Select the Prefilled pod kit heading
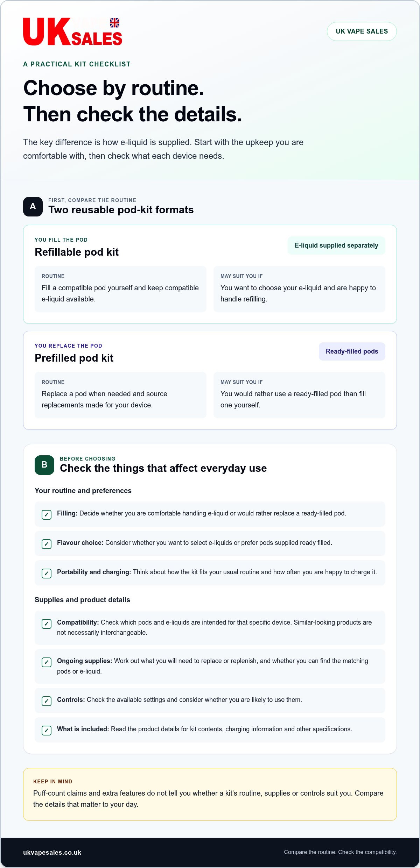The image size is (420, 868). [x=74, y=358]
